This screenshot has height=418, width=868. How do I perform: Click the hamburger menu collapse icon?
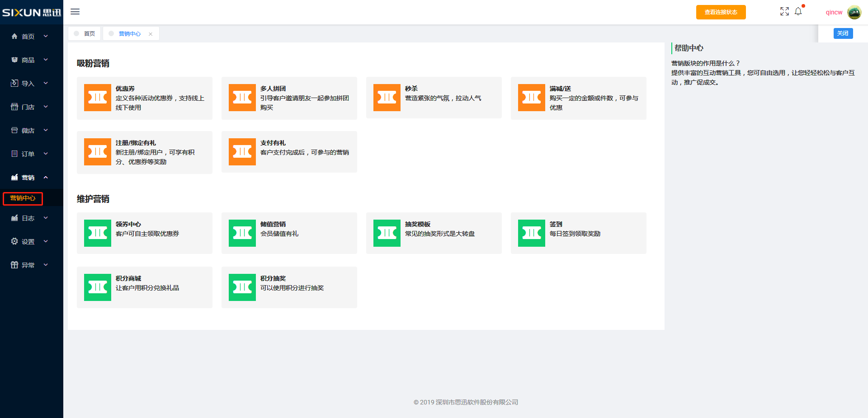(75, 12)
